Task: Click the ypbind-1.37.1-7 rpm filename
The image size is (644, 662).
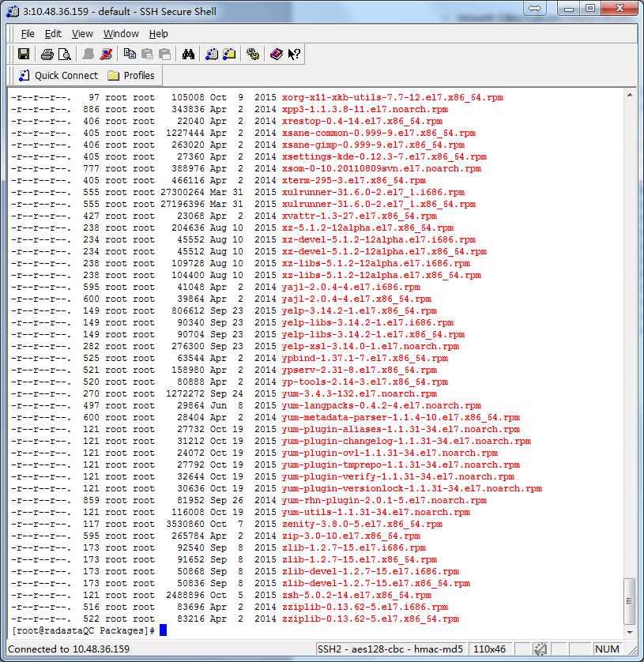Action: coord(365,358)
